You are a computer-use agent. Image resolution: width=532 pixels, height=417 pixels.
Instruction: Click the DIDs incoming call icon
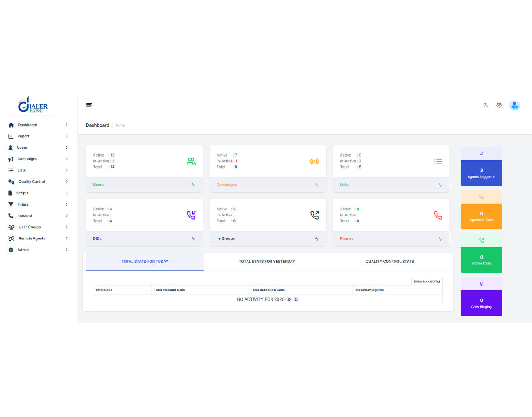tap(191, 215)
